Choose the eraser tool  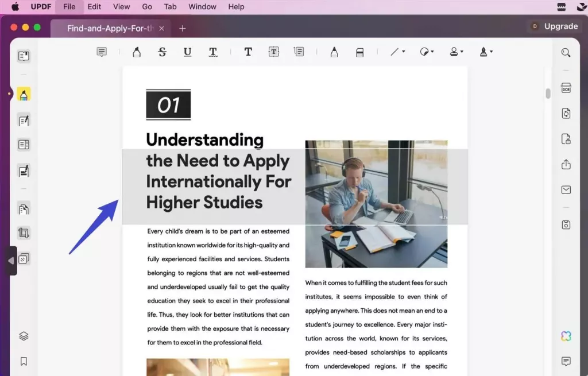tap(360, 52)
